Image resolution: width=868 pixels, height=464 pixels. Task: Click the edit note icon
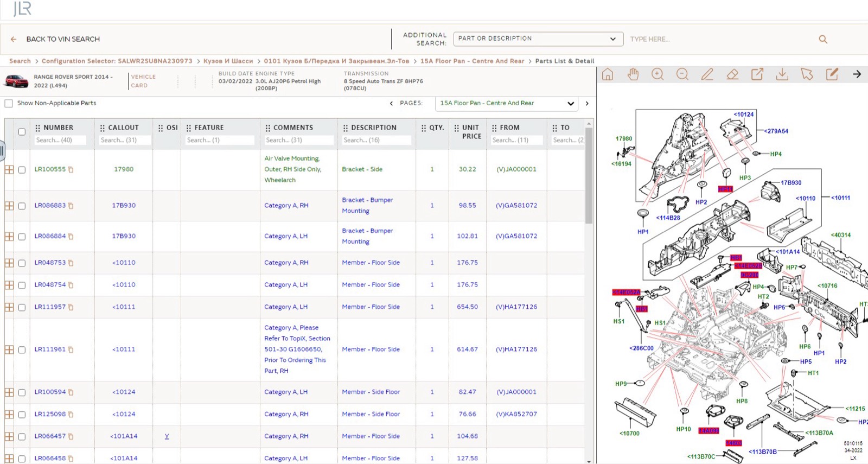pyautogui.click(x=832, y=74)
